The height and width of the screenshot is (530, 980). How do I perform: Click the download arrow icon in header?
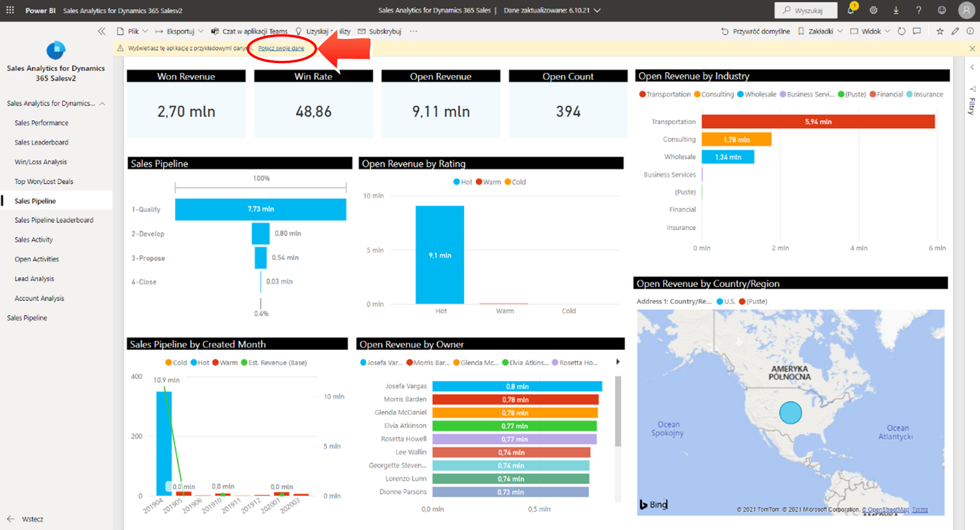896,10
